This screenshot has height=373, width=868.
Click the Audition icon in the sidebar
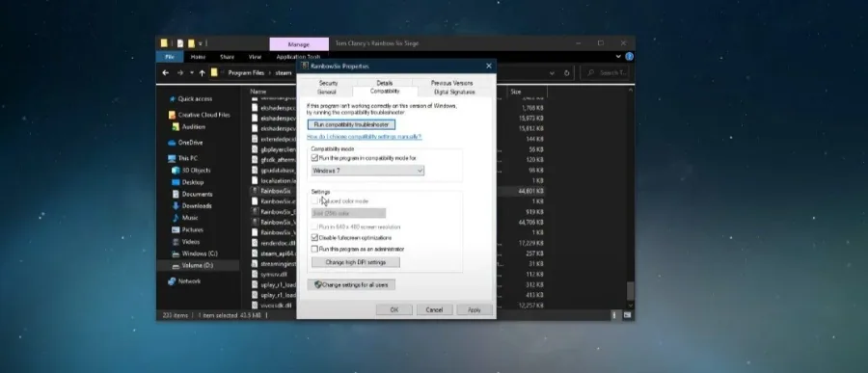(176, 126)
